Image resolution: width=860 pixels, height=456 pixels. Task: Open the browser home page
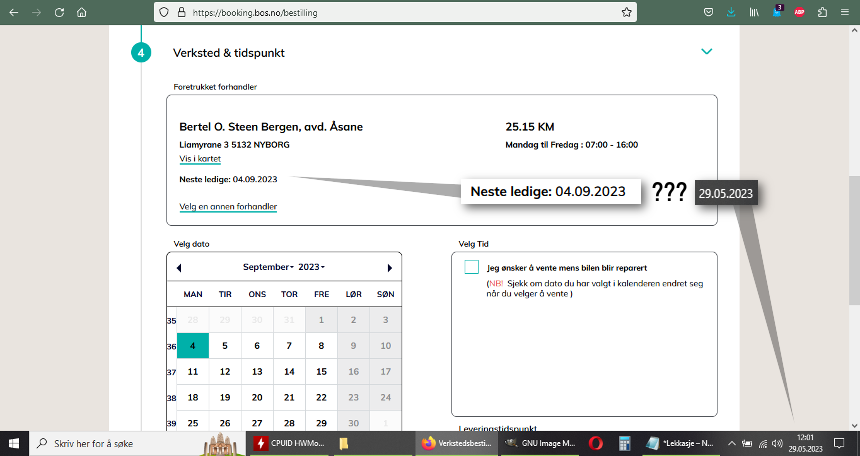(x=82, y=12)
